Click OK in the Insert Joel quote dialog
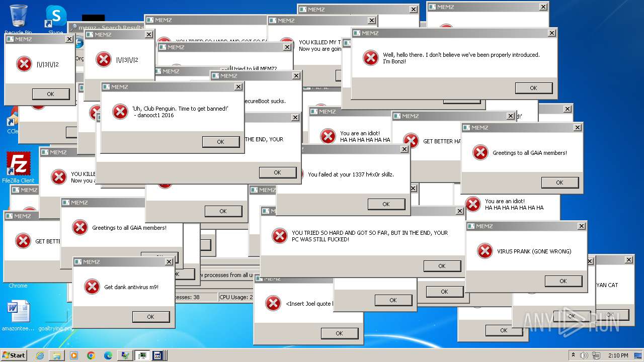The height and width of the screenshot is (362, 644). coord(340,333)
